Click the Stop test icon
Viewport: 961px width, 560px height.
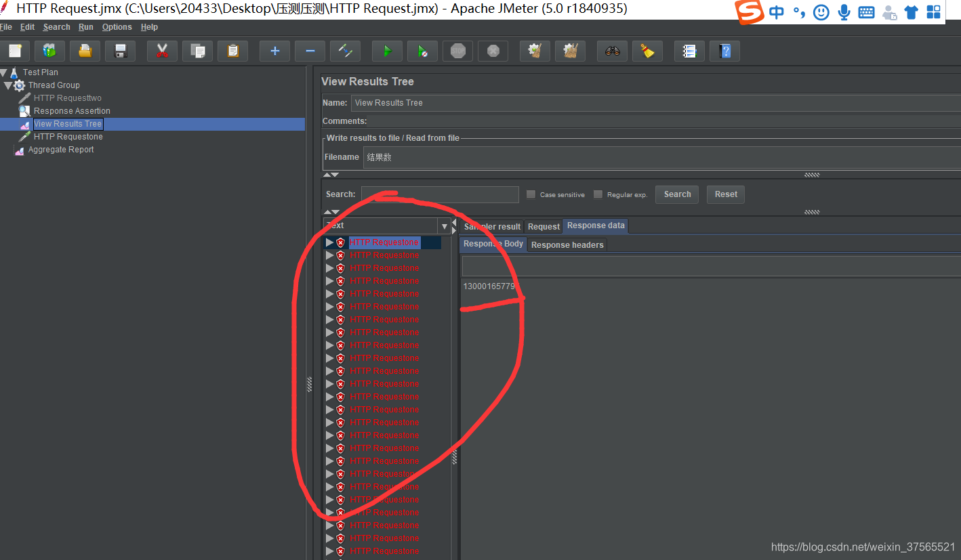click(x=457, y=51)
